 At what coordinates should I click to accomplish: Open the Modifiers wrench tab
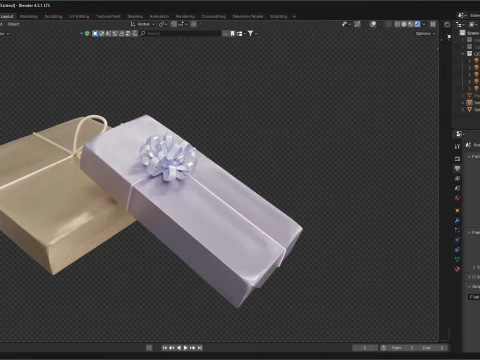(x=457, y=220)
